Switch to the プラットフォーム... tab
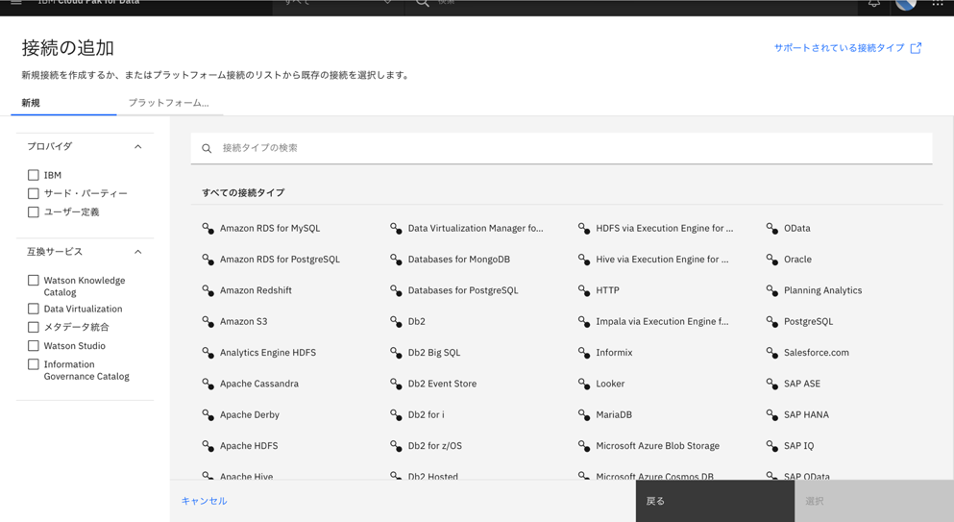The image size is (954, 522). (169, 103)
